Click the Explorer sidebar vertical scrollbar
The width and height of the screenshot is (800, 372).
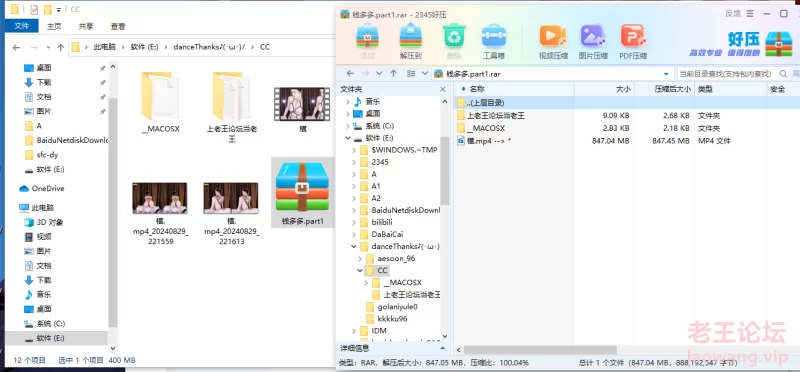[113, 212]
